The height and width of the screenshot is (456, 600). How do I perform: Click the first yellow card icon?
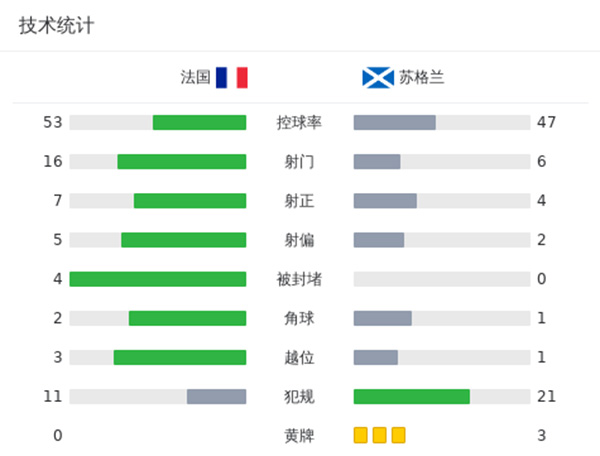point(360,435)
